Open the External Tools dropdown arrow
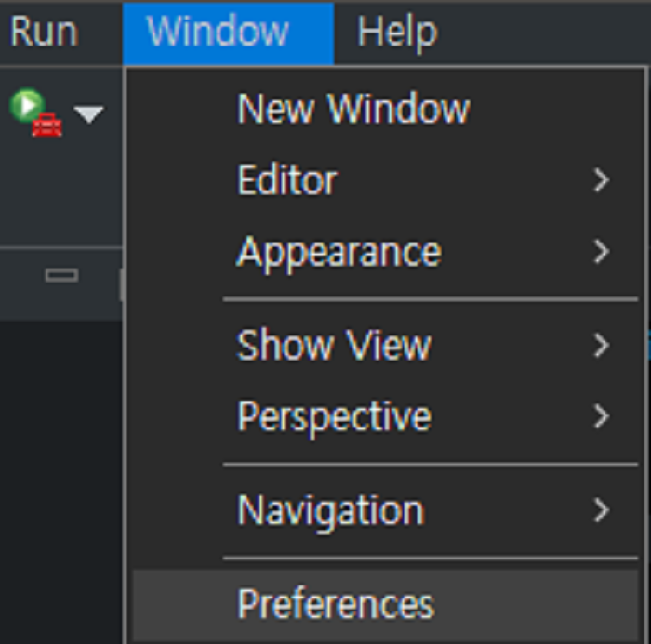This screenshot has width=651, height=644. pyautogui.click(x=89, y=114)
